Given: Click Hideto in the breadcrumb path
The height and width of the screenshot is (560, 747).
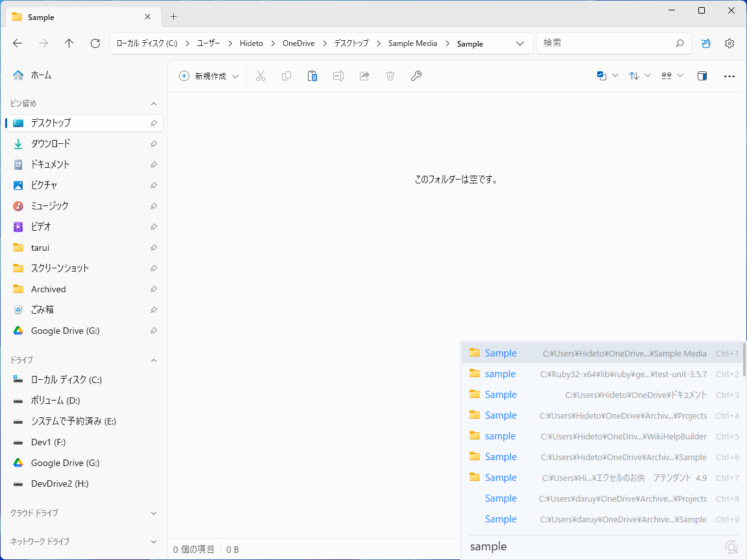Looking at the screenshot, I should tap(251, 43).
